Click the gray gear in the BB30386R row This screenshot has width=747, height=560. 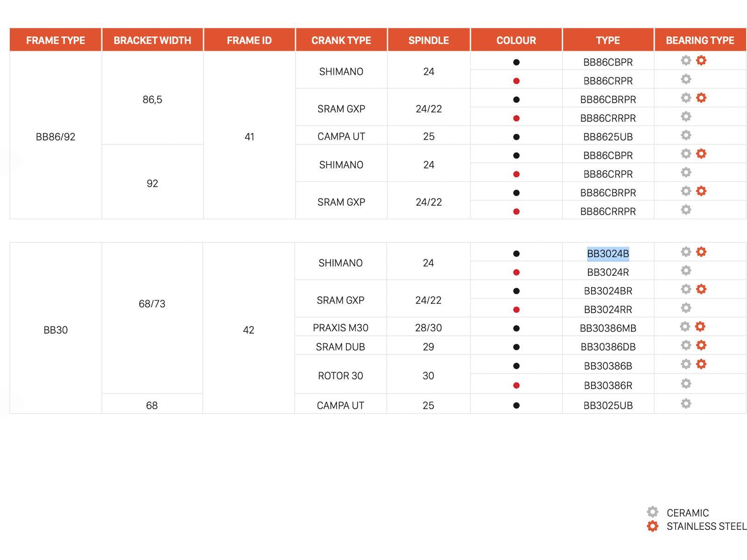click(x=685, y=384)
